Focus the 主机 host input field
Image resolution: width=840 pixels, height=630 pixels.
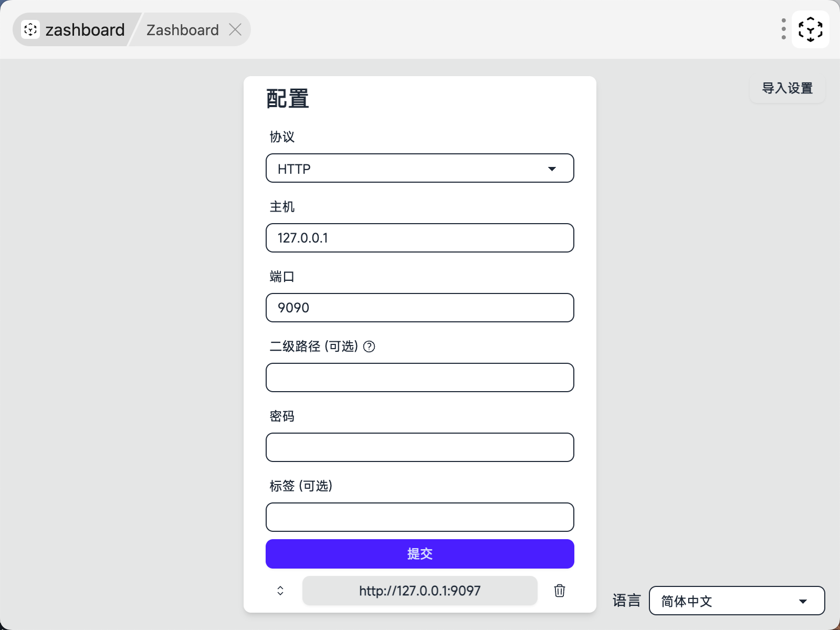[x=419, y=238]
